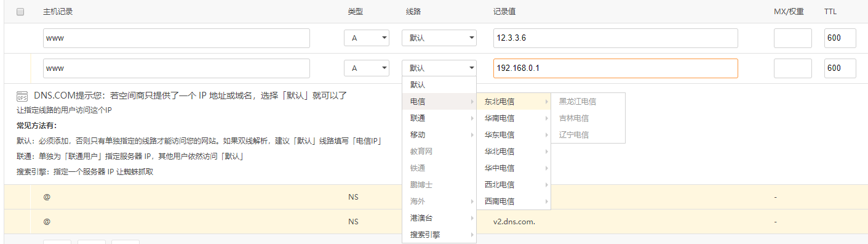Screen dimensions: 868x244
Task: Expand the record type dropdown on the second www row
Action: pos(367,68)
